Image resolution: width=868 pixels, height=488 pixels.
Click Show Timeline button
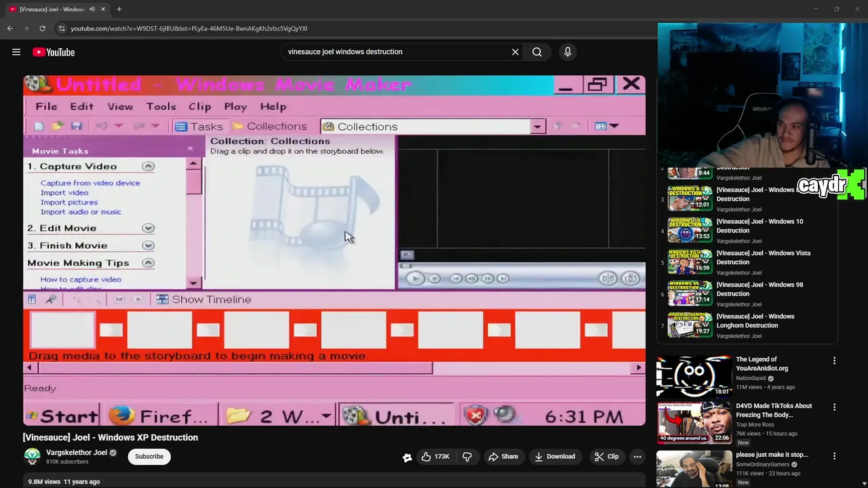204,300
